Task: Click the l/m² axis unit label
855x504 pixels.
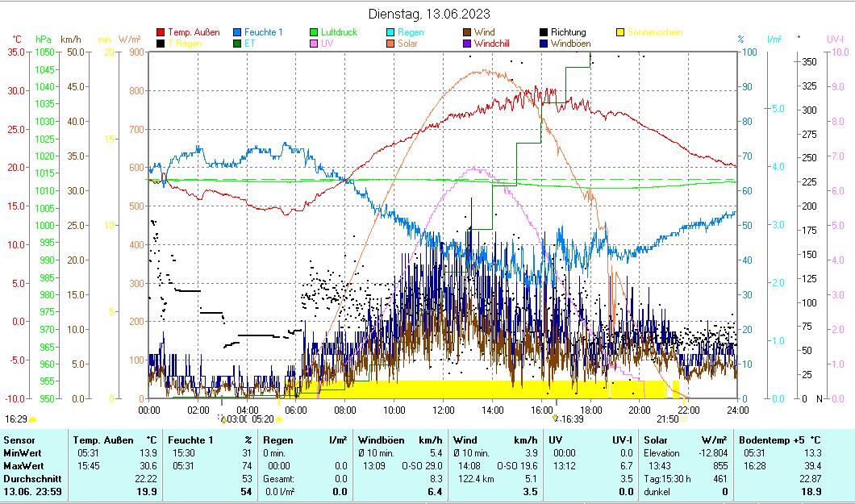Action: pyautogui.click(x=774, y=40)
